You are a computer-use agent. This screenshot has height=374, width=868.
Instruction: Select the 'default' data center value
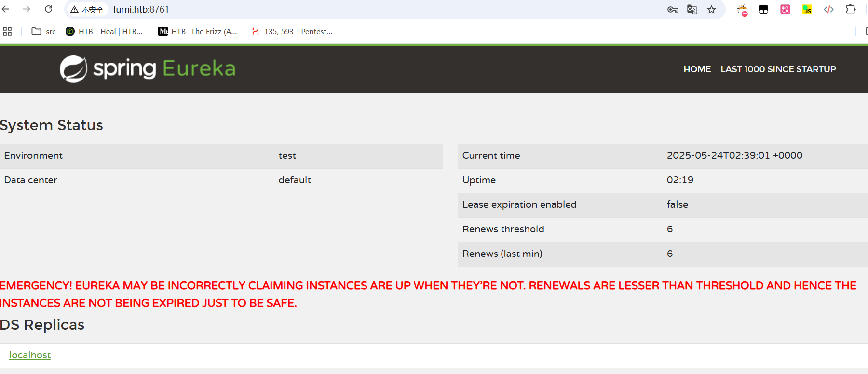click(295, 180)
